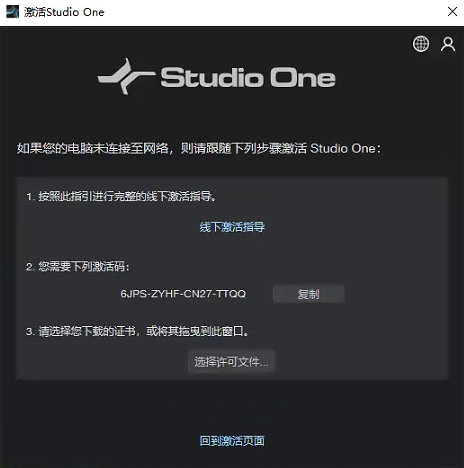Click the 选择许可文件... button
Screen dimensions: 464x468
pos(232,362)
